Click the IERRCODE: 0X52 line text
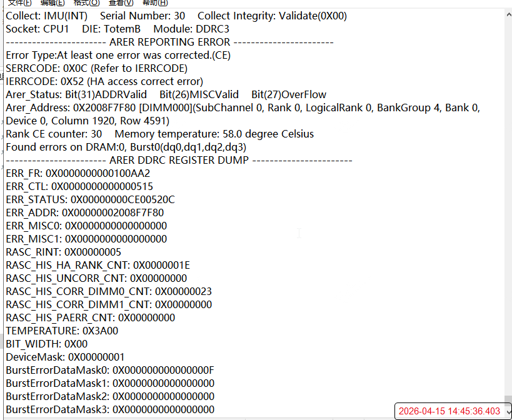This screenshot has height=420, width=512. point(104,81)
